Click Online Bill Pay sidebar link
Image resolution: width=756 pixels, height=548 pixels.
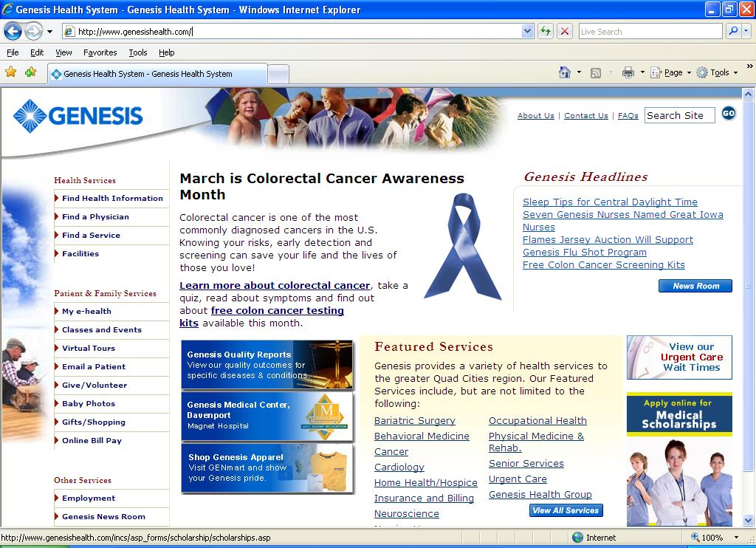(92, 440)
